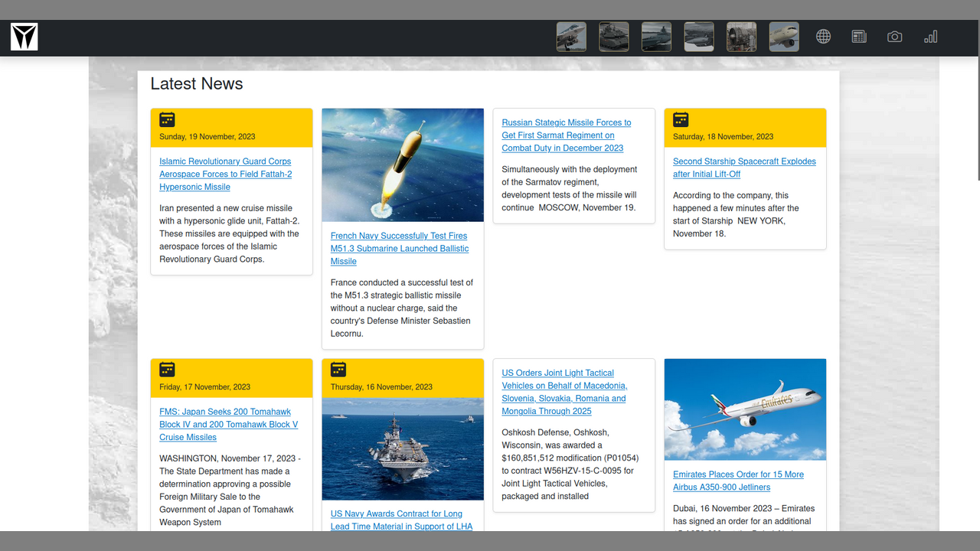980x551 pixels.
Task: Open the Fattah-2 Hypersonic Missile article link
Action: 225,174
